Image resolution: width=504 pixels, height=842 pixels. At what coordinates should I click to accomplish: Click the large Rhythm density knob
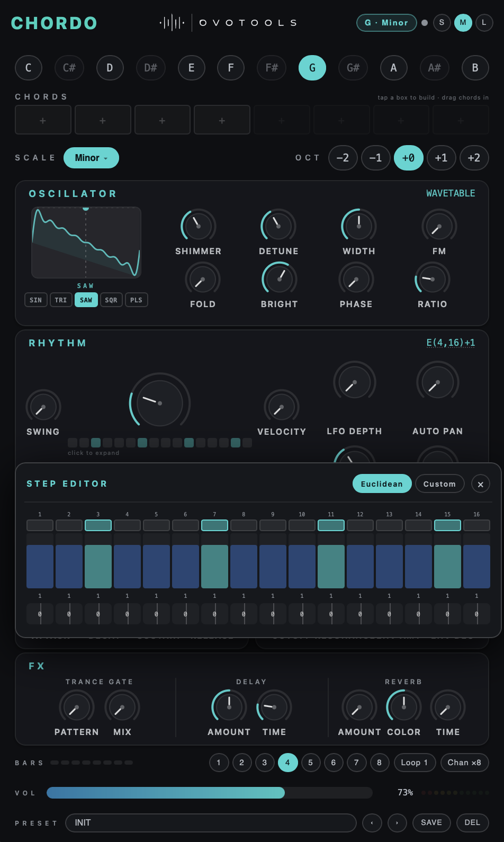pyautogui.click(x=160, y=403)
